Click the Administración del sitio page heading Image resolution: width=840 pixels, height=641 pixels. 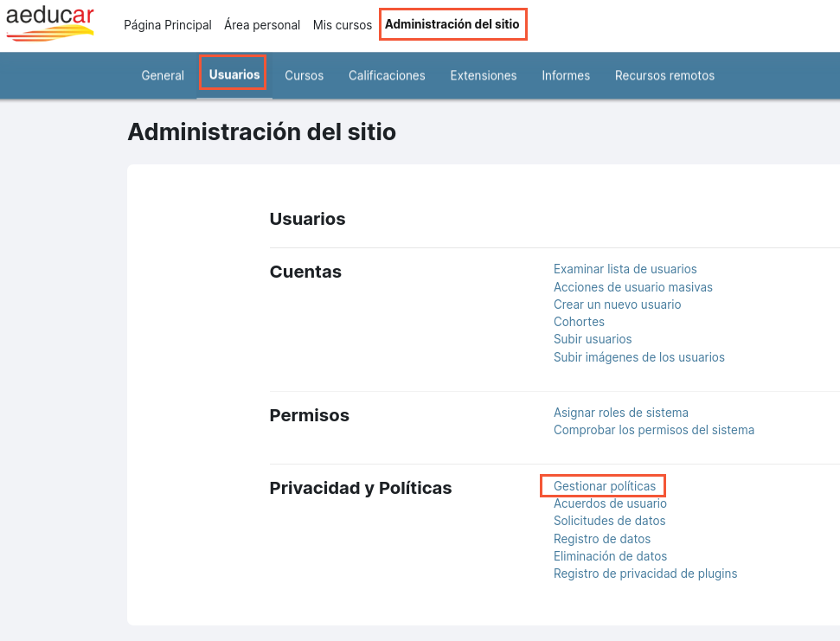tap(261, 131)
